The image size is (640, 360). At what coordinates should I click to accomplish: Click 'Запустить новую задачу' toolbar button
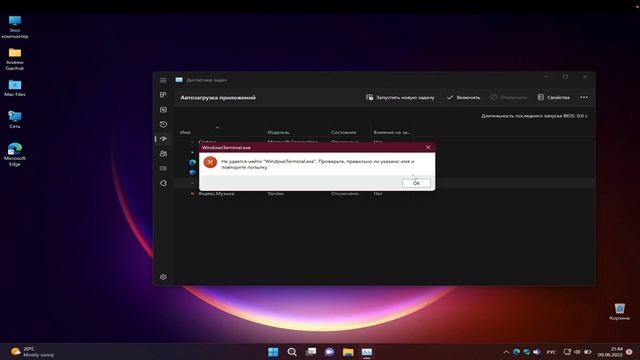(x=400, y=98)
